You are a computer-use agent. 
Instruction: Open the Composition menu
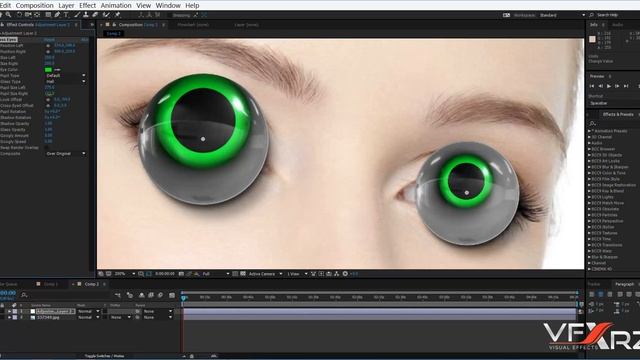point(35,5)
